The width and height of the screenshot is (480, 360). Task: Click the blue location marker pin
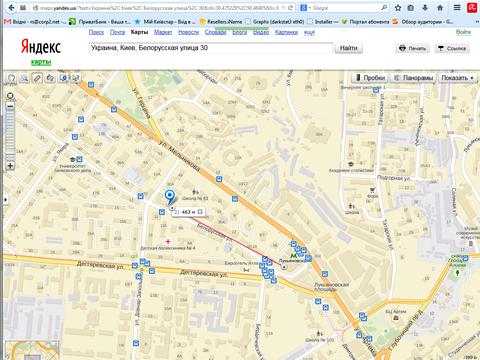coord(170,197)
